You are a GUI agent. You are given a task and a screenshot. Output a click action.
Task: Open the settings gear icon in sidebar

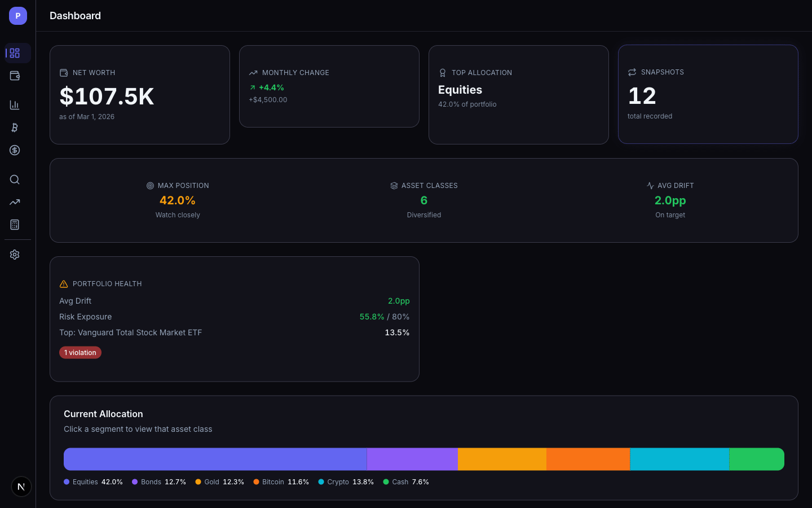(15, 255)
